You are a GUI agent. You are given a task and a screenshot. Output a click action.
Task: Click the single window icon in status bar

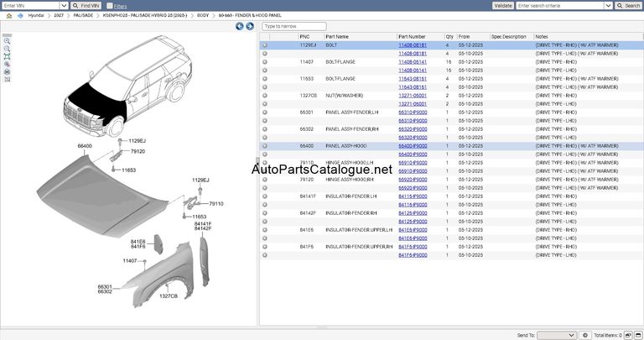pyautogui.click(x=638, y=335)
